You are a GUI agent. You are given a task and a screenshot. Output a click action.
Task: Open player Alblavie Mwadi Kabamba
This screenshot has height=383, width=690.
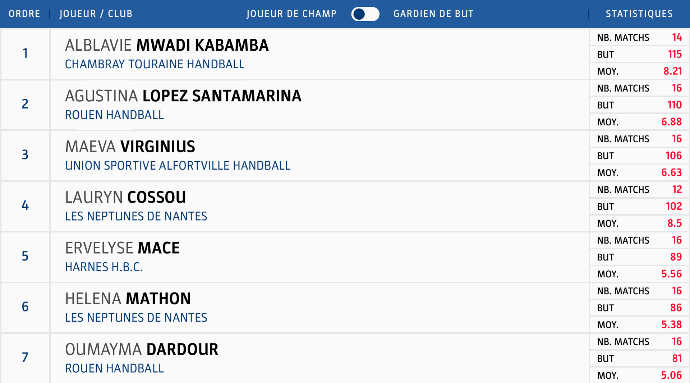(167, 45)
